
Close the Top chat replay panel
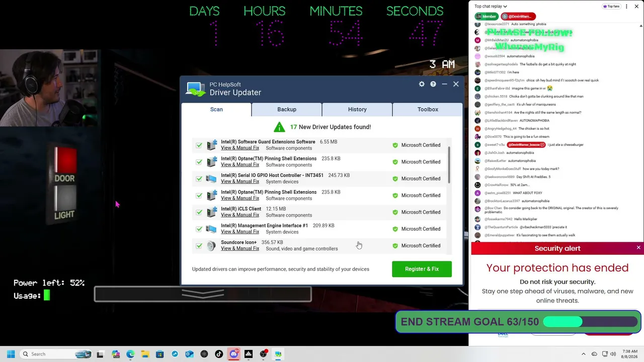pyautogui.click(x=636, y=7)
